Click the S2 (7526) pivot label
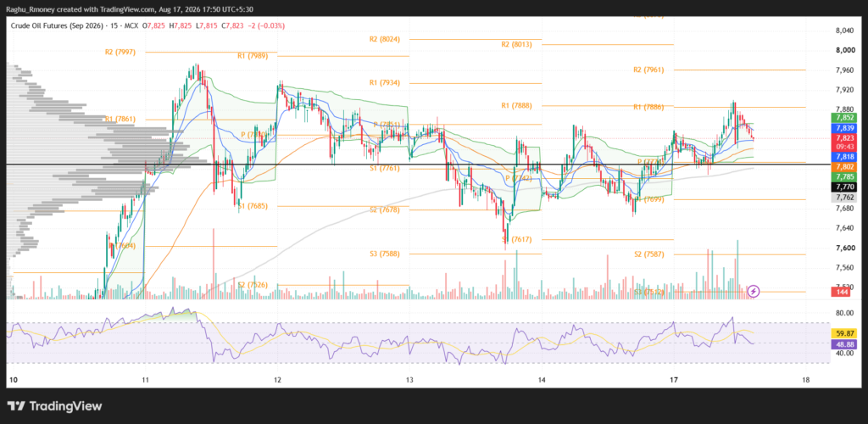Screen dimensions: 868x424 pos(253,285)
